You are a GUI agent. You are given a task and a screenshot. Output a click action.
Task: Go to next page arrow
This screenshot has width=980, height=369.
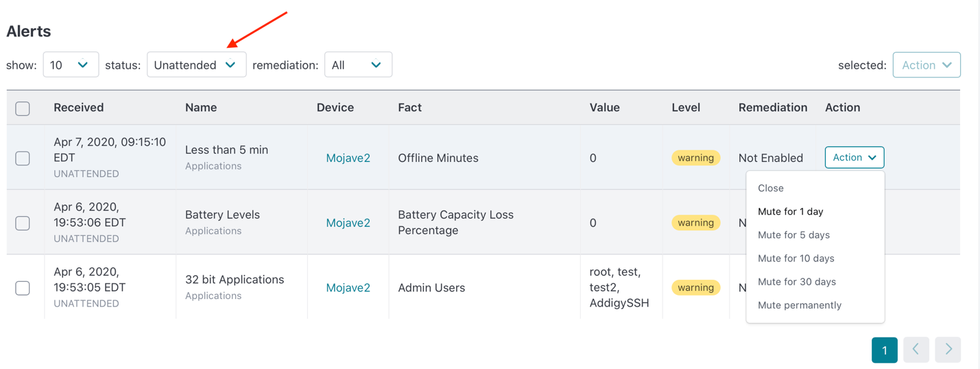948,350
